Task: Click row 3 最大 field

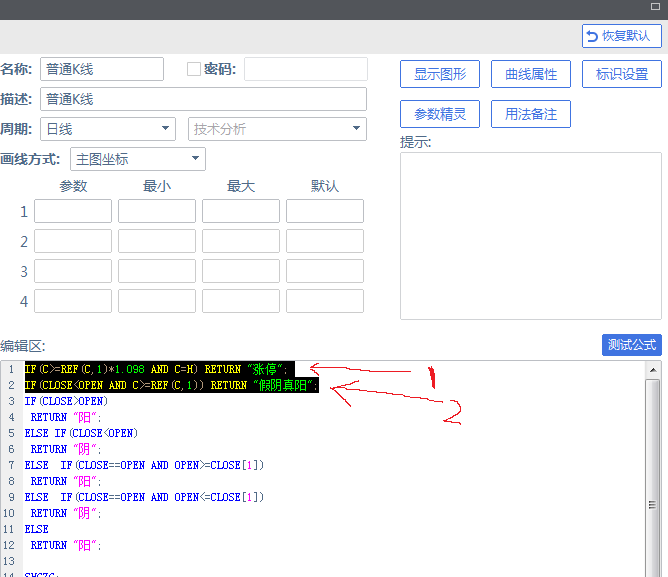Action: click(x=241, y=271)
